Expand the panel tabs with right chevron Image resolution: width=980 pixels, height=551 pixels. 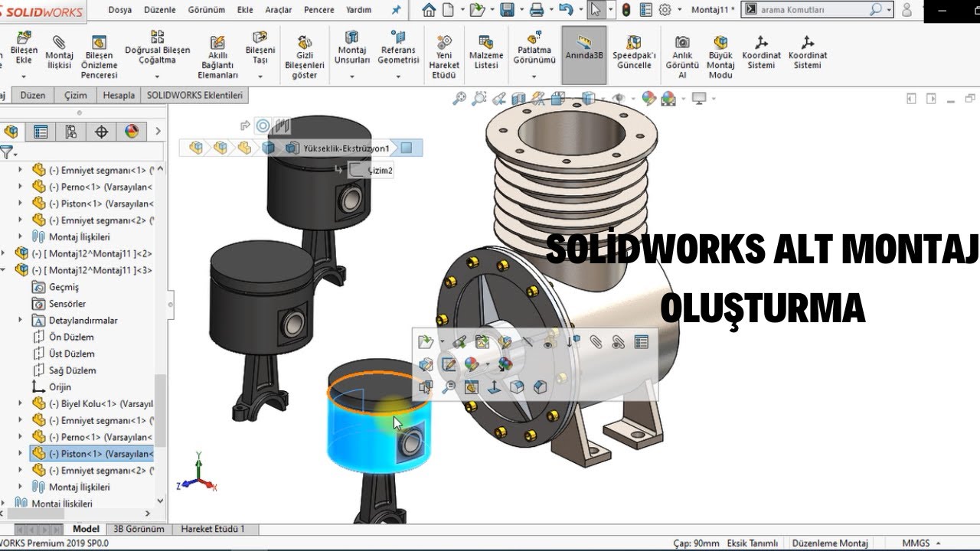point(158,132)
